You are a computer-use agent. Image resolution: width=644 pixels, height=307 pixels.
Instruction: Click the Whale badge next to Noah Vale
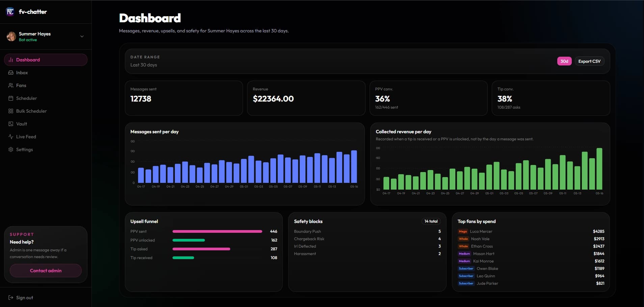point(463,239)
